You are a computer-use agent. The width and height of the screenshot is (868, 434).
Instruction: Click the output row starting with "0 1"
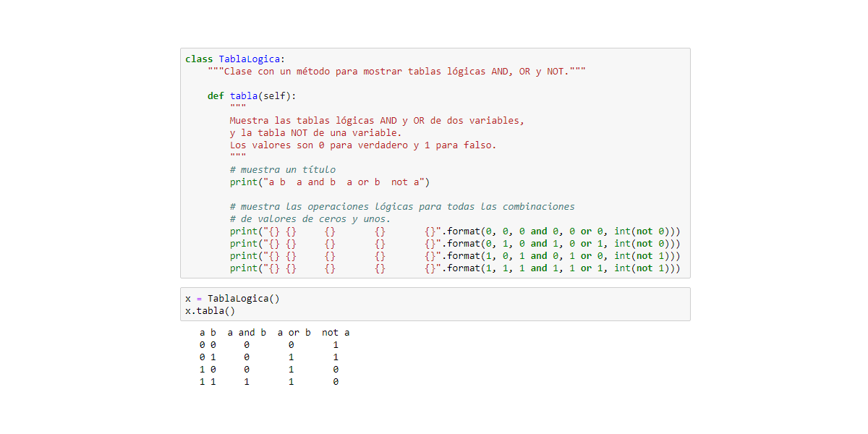coord(268,357)
